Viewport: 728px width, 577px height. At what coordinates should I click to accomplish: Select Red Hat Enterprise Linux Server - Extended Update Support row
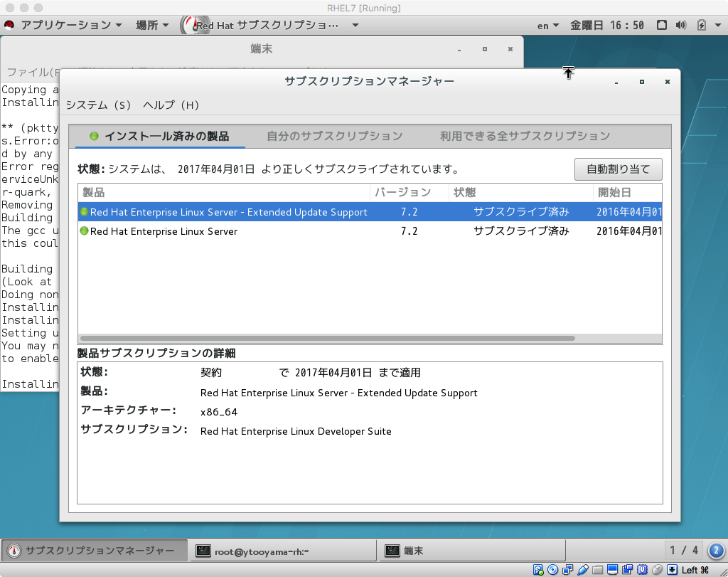coord(370,212)
